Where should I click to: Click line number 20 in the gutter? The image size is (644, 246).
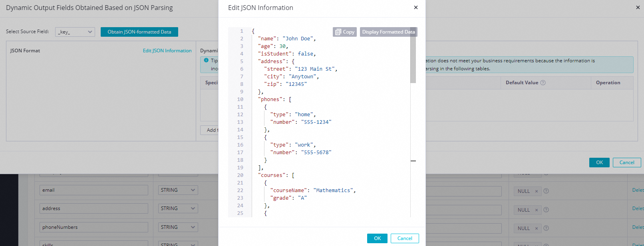(x=240, y=175)
